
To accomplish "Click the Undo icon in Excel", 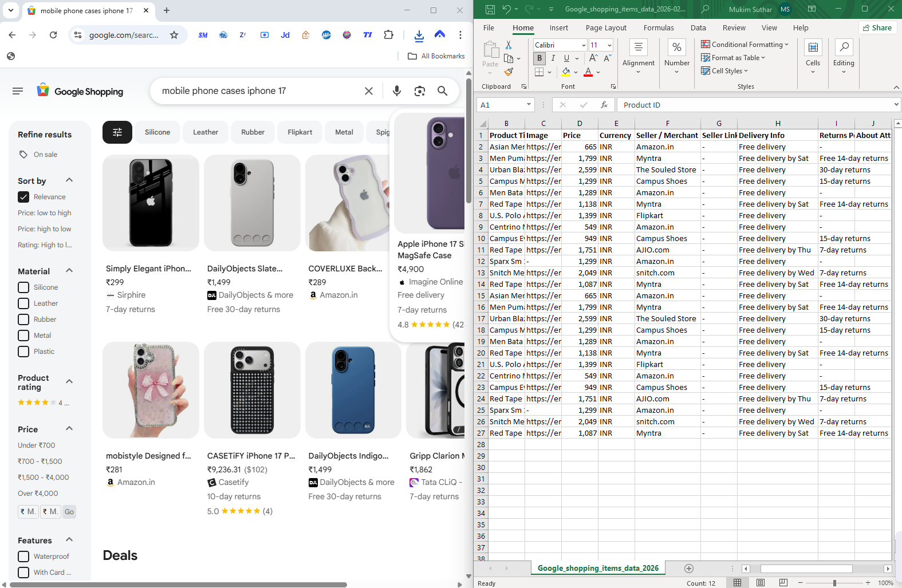I will tap(506, 9).
